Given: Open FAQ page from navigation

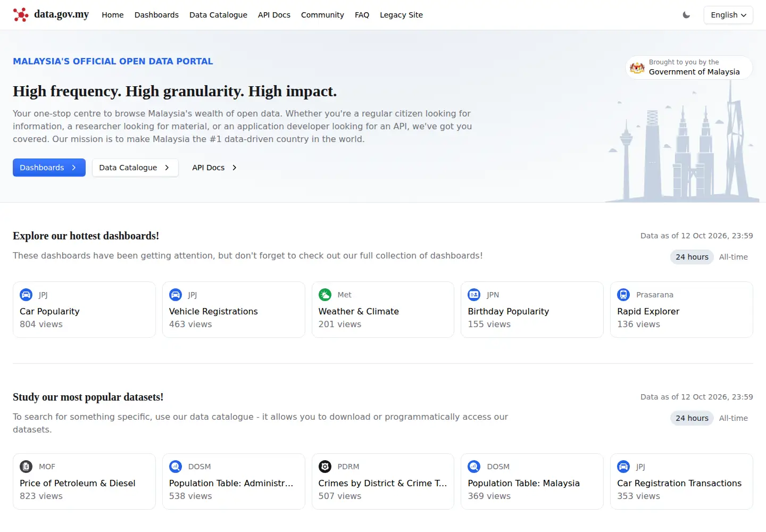Looking at the screenshot, I should pos(362,15).
